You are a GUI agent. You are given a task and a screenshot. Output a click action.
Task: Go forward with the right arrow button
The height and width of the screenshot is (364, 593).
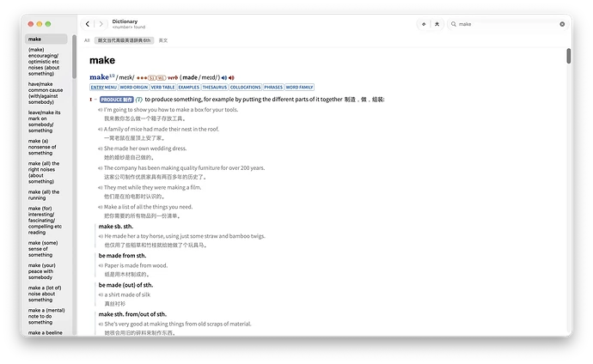click(x=101, y=24)
